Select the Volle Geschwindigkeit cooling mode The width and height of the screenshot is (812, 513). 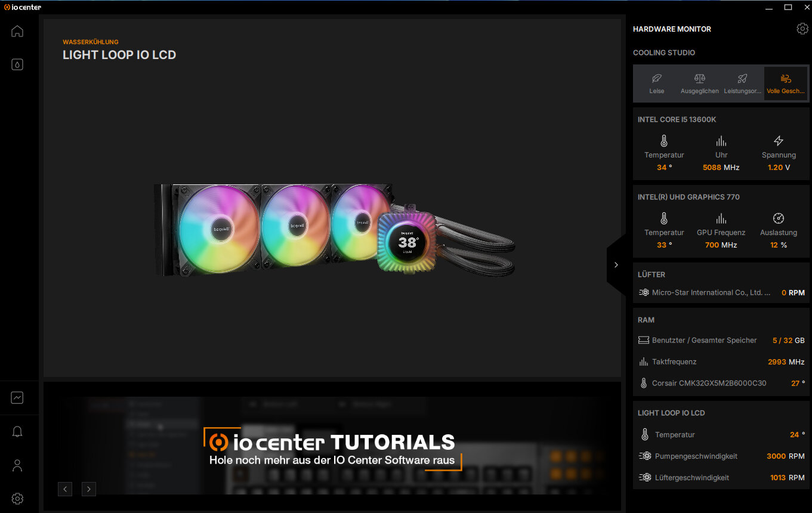[786, 84]
